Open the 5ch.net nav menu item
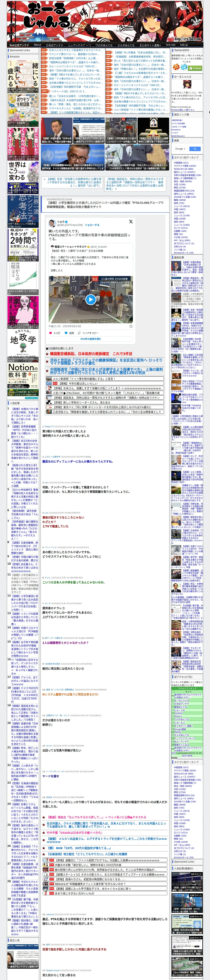The width and height of the screenshot is (210, 980). click(x=171, y=45)
